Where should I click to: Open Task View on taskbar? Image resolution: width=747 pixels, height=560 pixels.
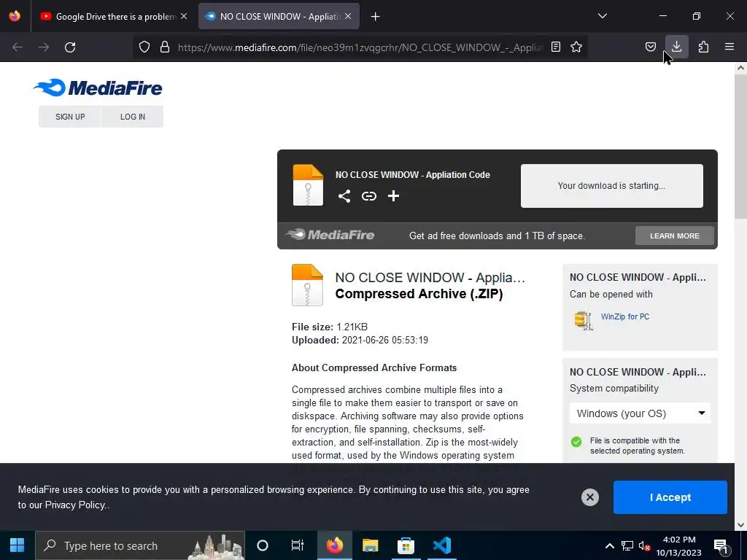298,545
